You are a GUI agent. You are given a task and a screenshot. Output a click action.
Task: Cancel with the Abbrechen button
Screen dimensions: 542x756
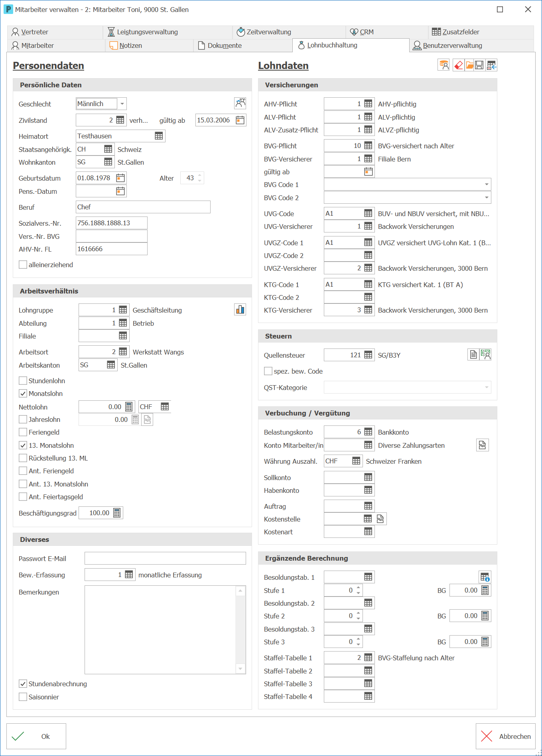point(506,736)
